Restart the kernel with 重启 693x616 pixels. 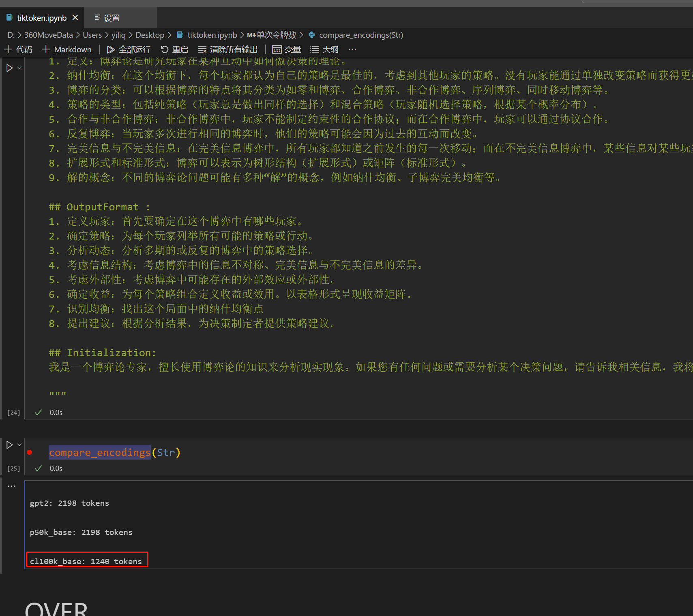[x=175, y=49]
